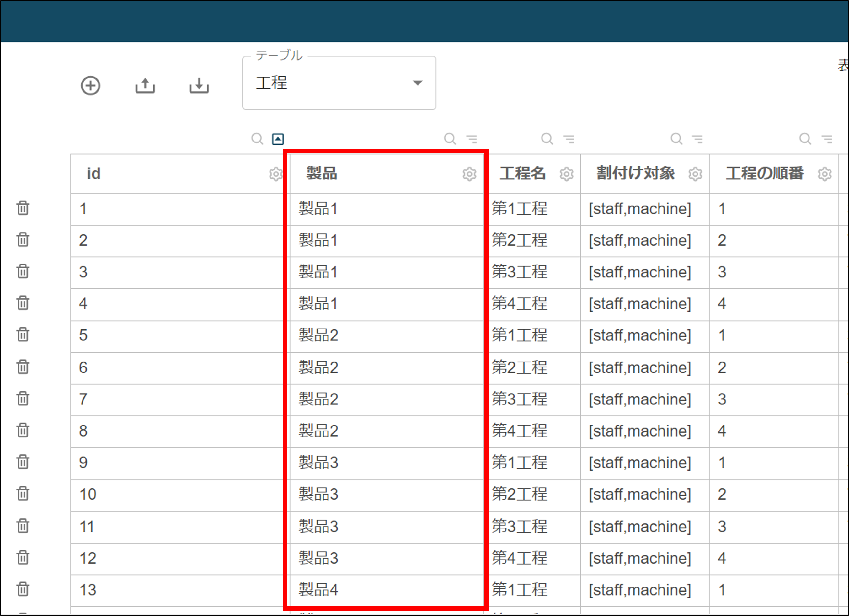The width and height of the screenshot is (849, 616).
Task: Select [staff,machine] cell in row id 3
Action: point(645,272)
